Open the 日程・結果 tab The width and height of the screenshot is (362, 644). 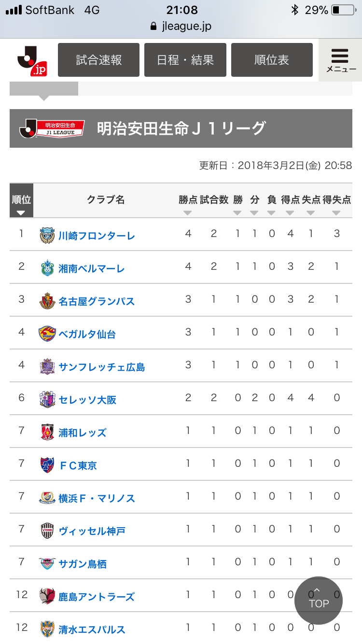(x=185, y=60)
